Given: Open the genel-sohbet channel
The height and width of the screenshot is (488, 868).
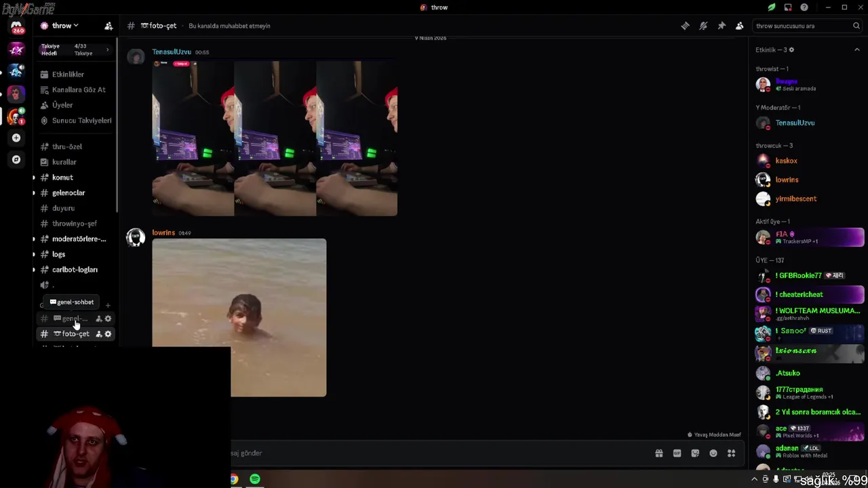Looking at the screenshot, I should (75, 319).
